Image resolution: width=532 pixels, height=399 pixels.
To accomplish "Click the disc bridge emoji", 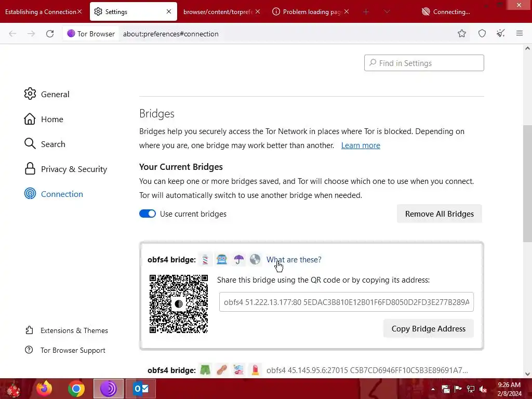I will point(255,260).
